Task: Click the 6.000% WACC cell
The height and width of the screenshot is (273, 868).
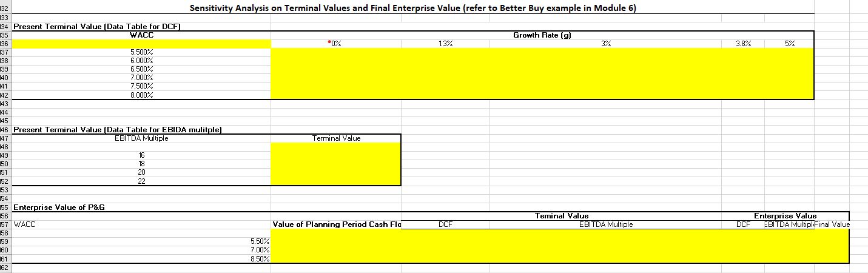Action: tap(141, 61)
